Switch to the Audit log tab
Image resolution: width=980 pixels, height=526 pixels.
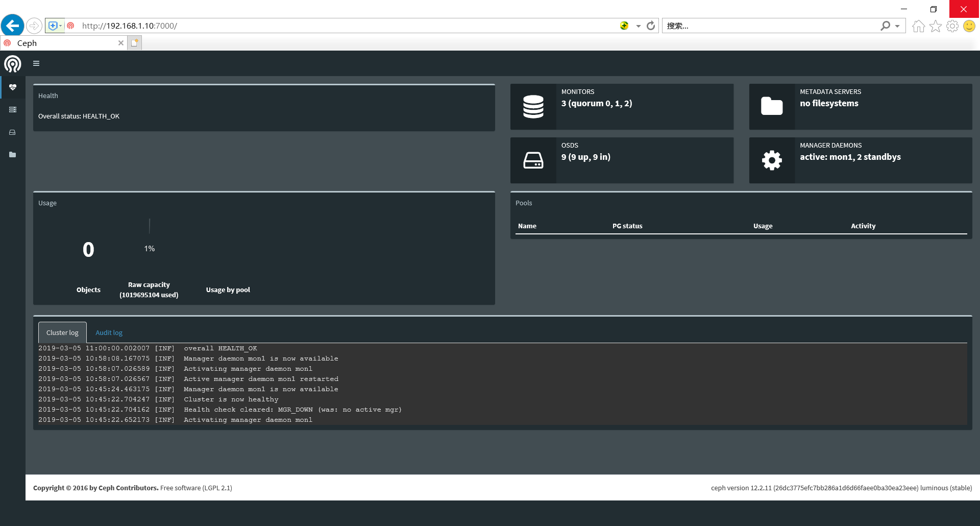[x=109, y=332]
